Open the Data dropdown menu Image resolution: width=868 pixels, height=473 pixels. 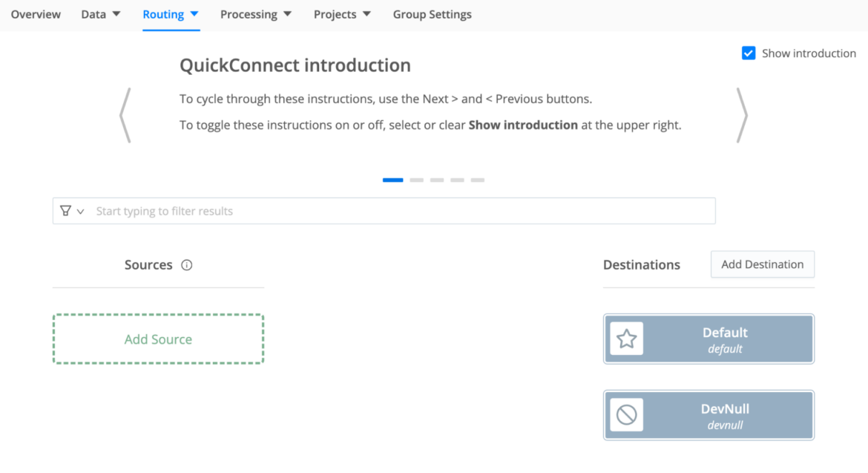100,14
